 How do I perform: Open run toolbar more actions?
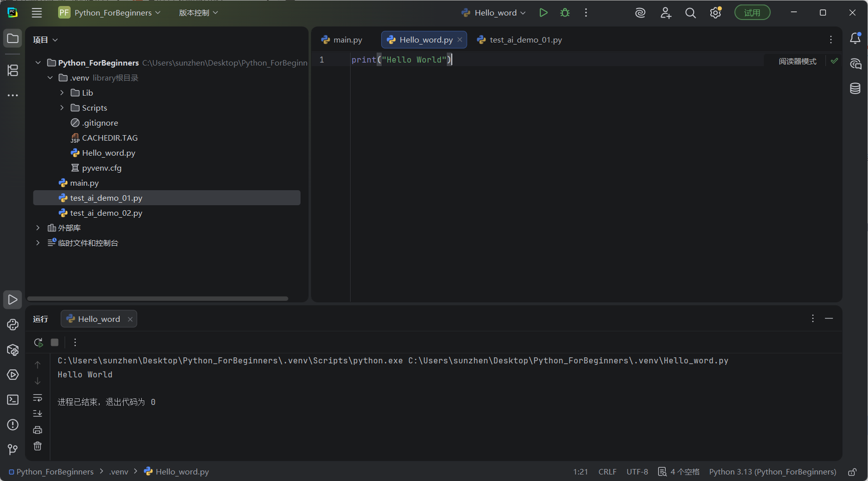coord(75,342)
